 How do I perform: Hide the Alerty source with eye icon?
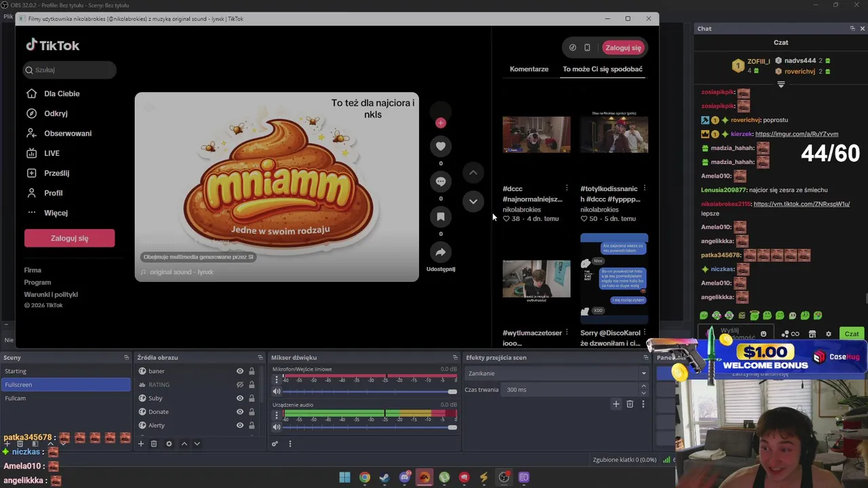coord(239,426)
